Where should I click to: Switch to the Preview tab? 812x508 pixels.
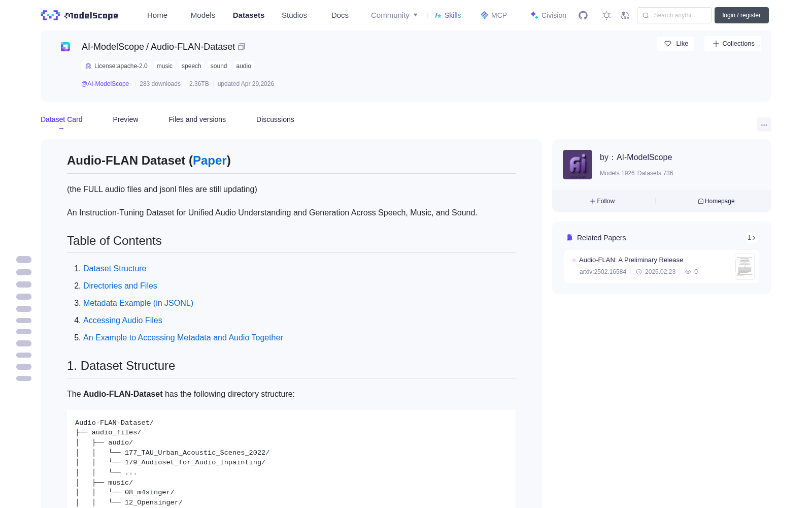(125, 119)
